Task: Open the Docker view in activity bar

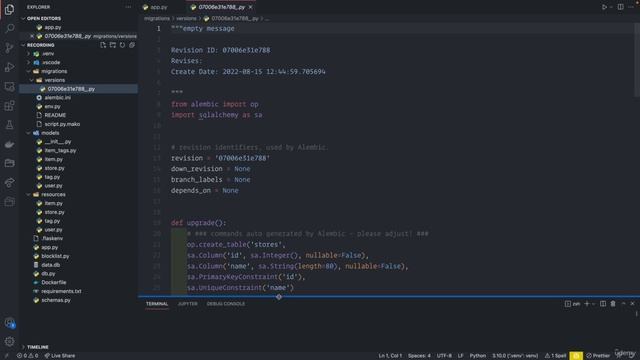Action: [x=9, y=144]
